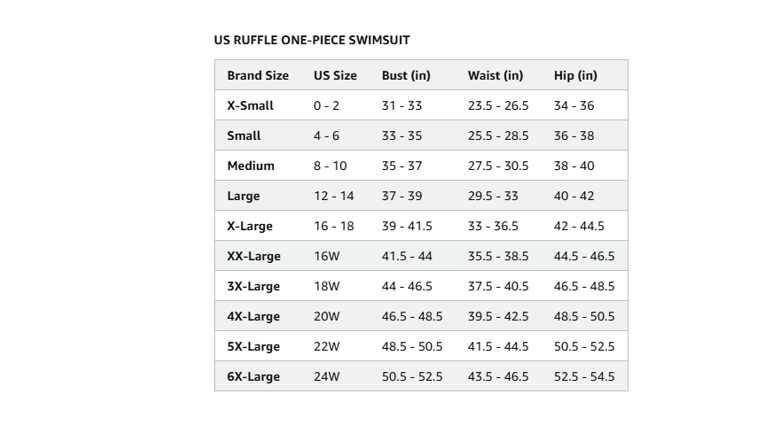Viewport: 776px width, 441px height.
Task: Click the 52.5 - 54.5 hip cell
Action: click(x=584, y=377)
